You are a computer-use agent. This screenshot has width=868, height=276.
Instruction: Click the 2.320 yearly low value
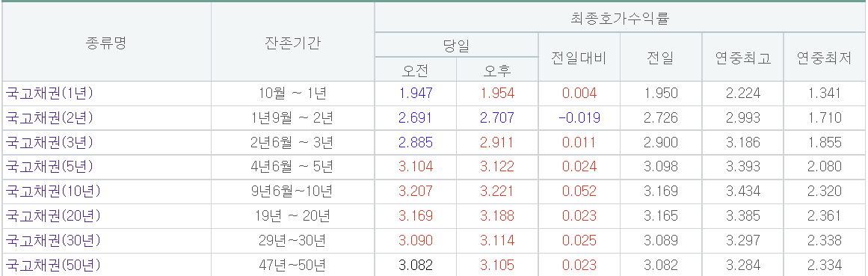tap(825, 191)
